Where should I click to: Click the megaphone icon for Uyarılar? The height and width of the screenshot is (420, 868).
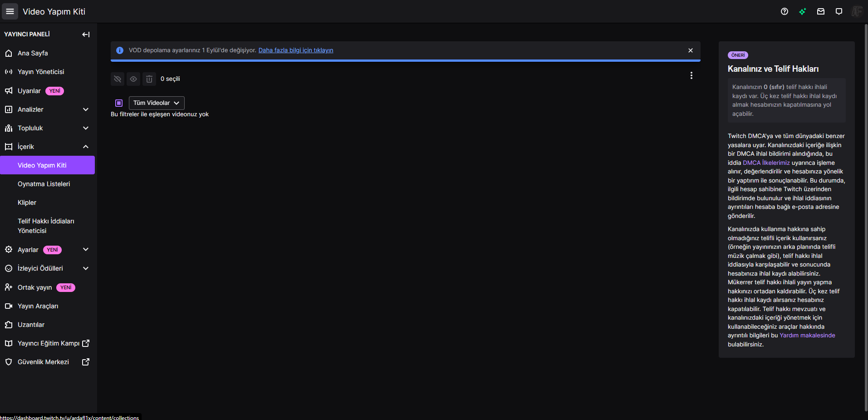click(9, 91)
